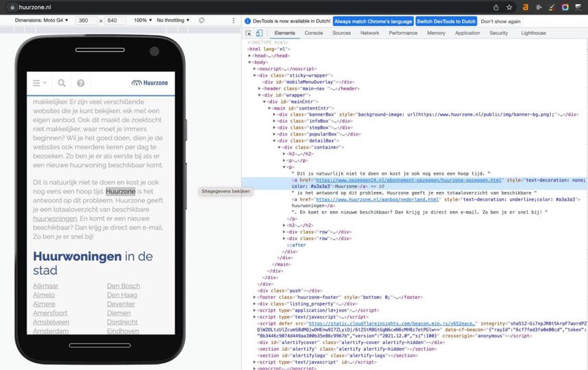The width and height of the screenshot is (588, 370).
Task: Expand the header main-nav node
Action: tap(260, 88)
